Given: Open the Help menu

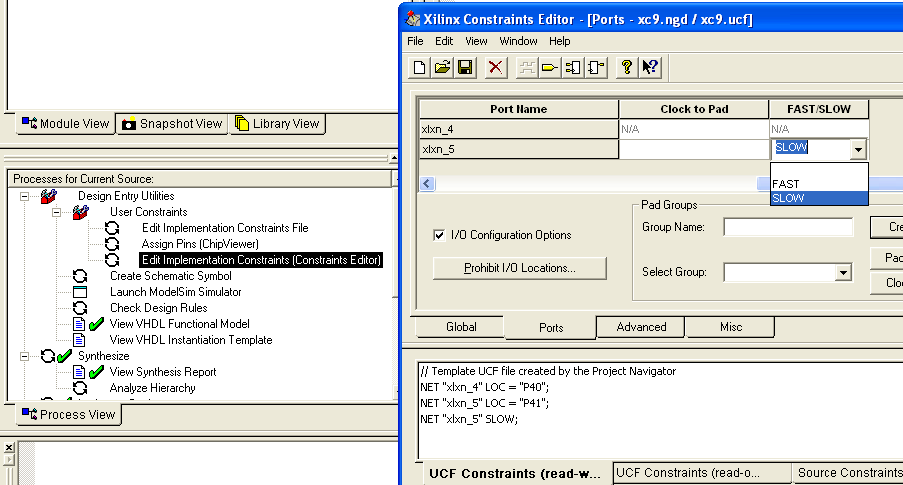Looking at the screenshot, I should pos(559,41).
